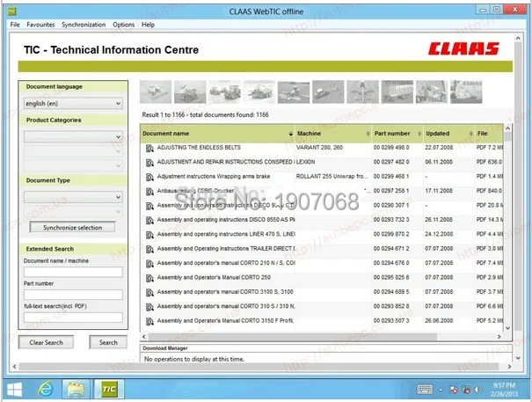Open the Favourites menu
Image resolution: width=532 pixels, height=402 pixels.
click(x=40, y=25)
